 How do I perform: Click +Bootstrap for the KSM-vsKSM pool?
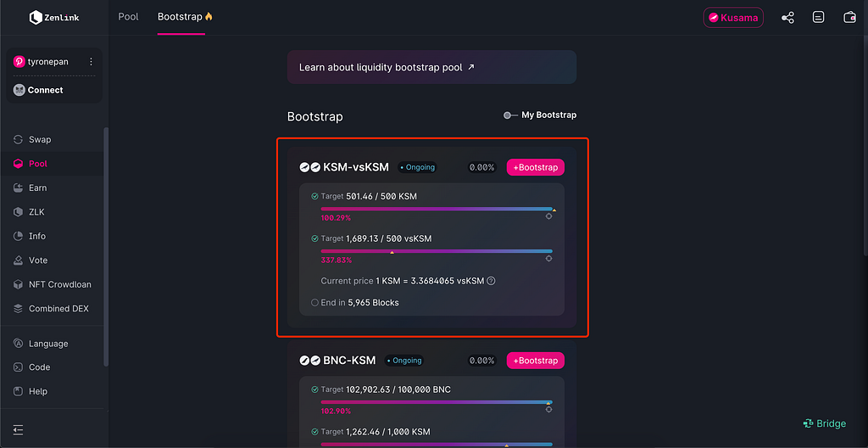[535, 167]
